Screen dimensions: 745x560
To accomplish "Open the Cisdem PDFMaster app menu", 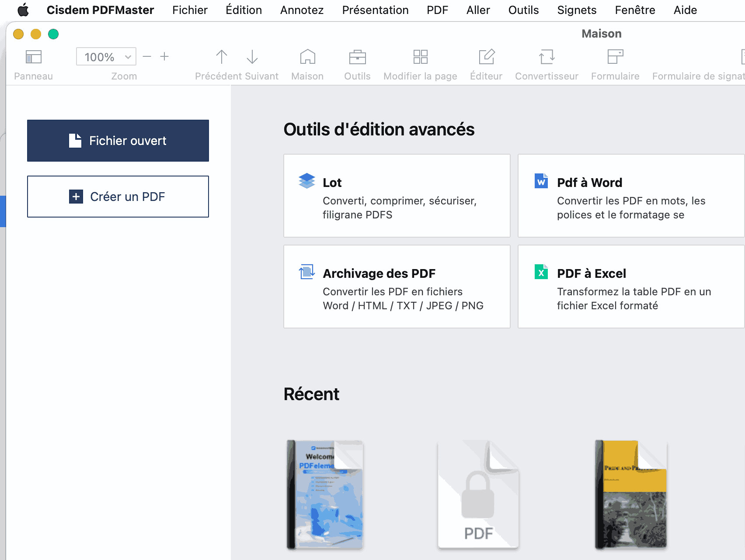I will pos(100,10).
